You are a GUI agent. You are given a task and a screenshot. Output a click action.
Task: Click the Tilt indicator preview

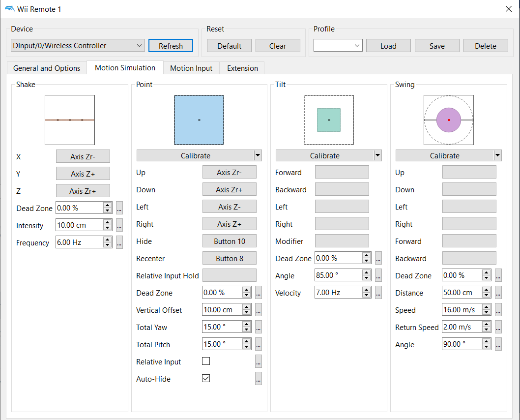(329, 120)
